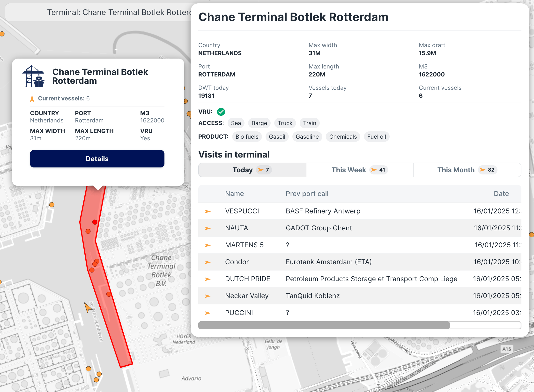This screenshot has height=392, width=534.
Task: Click BASF Refinery Antwerp port call
Action: [x=323, y=211]
